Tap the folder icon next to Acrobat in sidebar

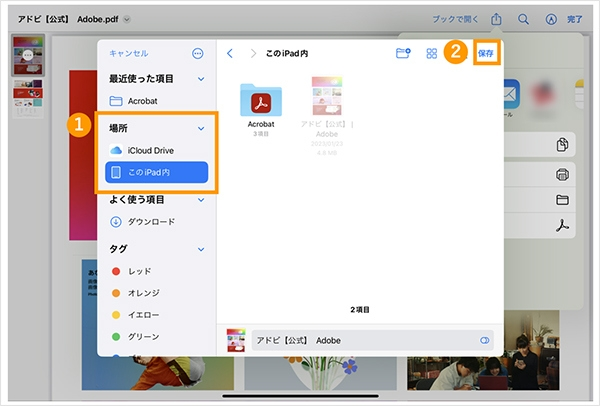click(x=116, y=101)
